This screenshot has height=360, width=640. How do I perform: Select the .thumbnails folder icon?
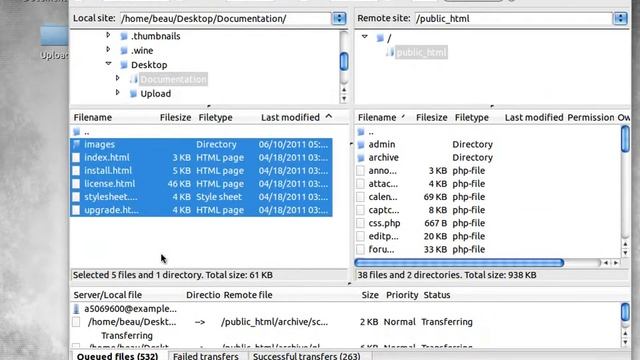(x=124, y=36)
